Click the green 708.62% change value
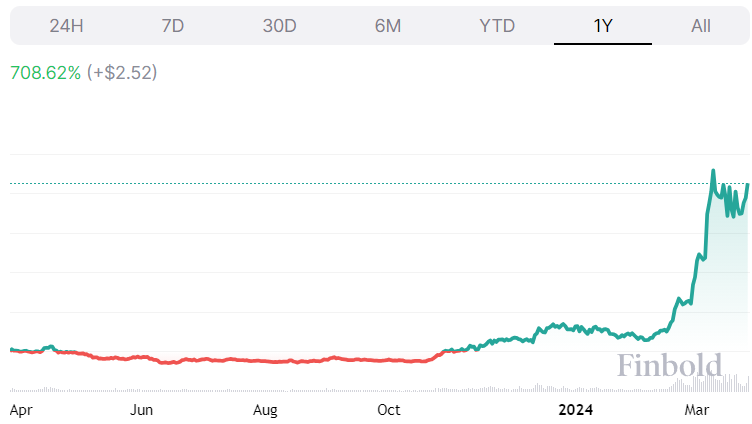Image resolution: width=752 pixels, height=424 pixels. [45, 73]
